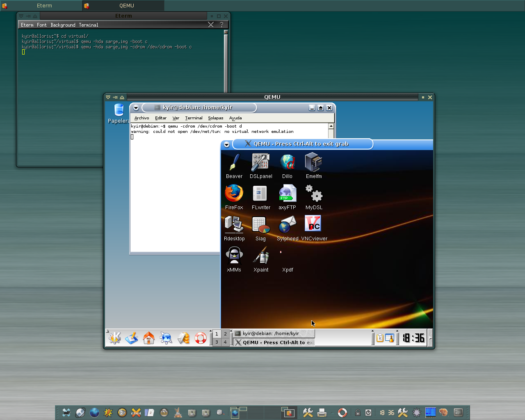
Task: Open the Archivo menu
Action: [x=142, y=118]
